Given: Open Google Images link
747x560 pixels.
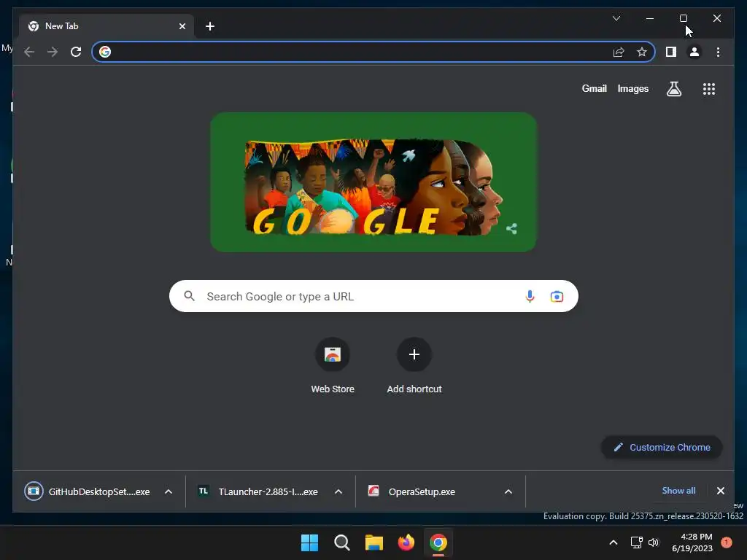Looking at the screenshot, I should (632, 88).
